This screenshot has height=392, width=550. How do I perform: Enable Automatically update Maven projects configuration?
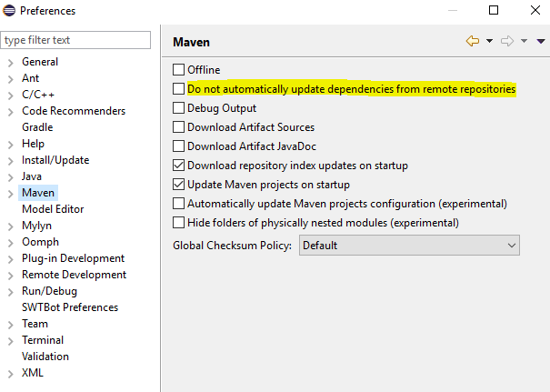[x=178, y=204]
